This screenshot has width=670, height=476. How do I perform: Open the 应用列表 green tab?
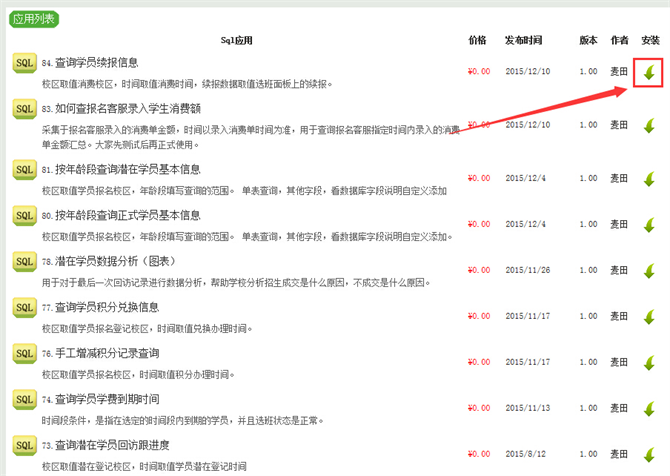tap(34, 19)
